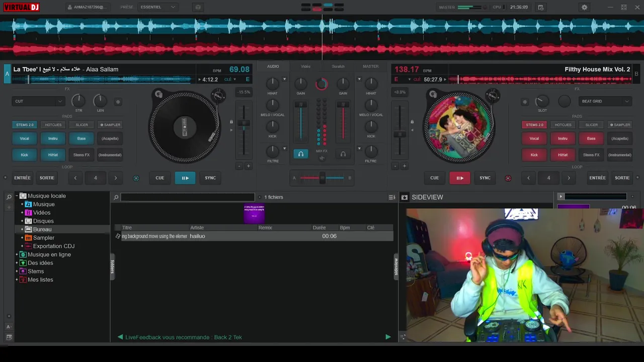Expand Mes listes tree node
The height and width of the screenshot is (362, 644).
[x=17, y=280]
